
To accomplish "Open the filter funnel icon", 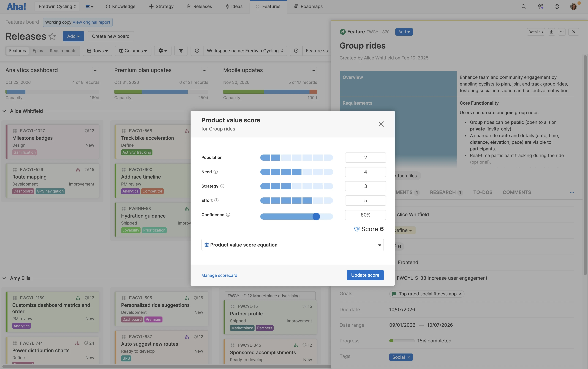I will click(x=181, y=51).
